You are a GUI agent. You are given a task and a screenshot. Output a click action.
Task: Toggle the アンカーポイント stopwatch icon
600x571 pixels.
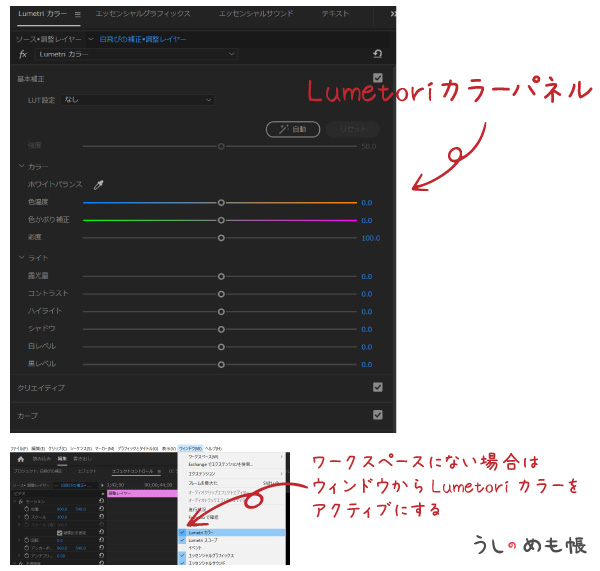(26, 548)
